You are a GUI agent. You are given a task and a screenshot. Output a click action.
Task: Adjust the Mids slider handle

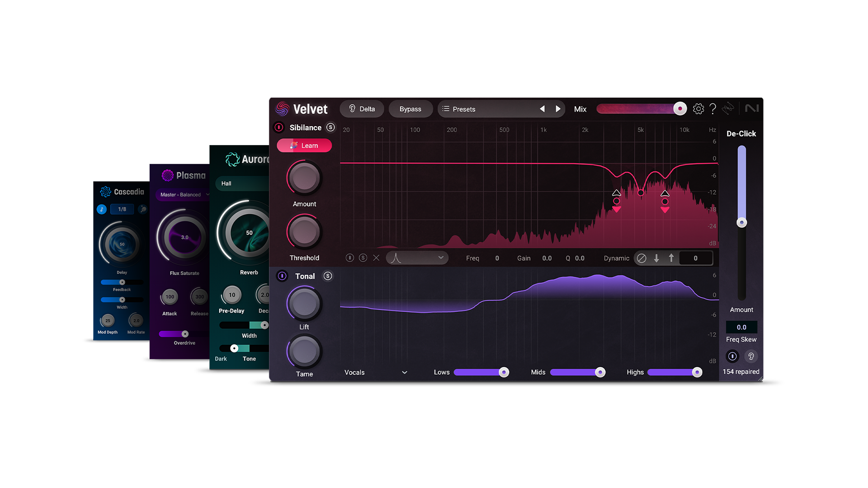click(600, 372)
